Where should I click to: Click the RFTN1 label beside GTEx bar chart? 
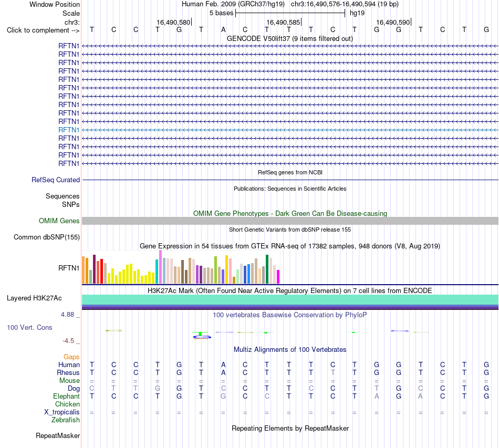(69, 268)
